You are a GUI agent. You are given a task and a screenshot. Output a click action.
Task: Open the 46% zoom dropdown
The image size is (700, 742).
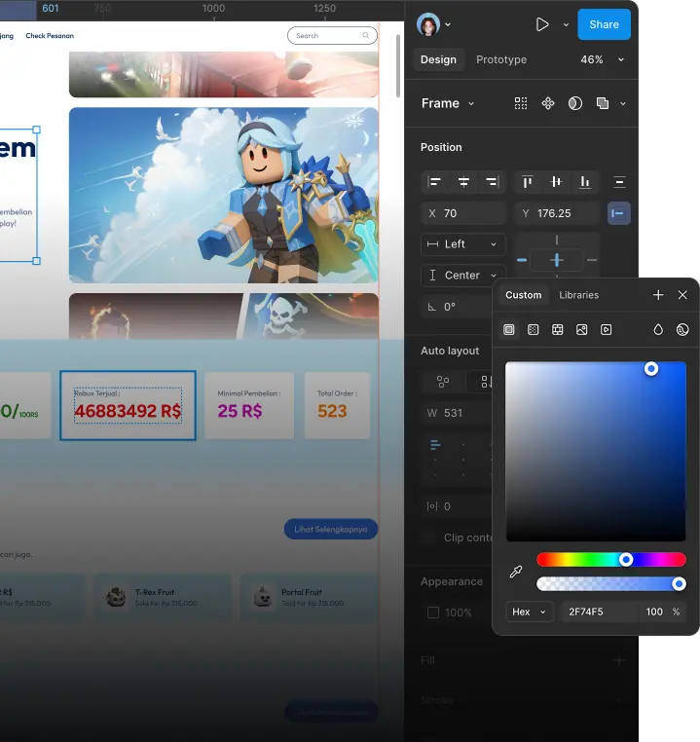tap(602, 59)
